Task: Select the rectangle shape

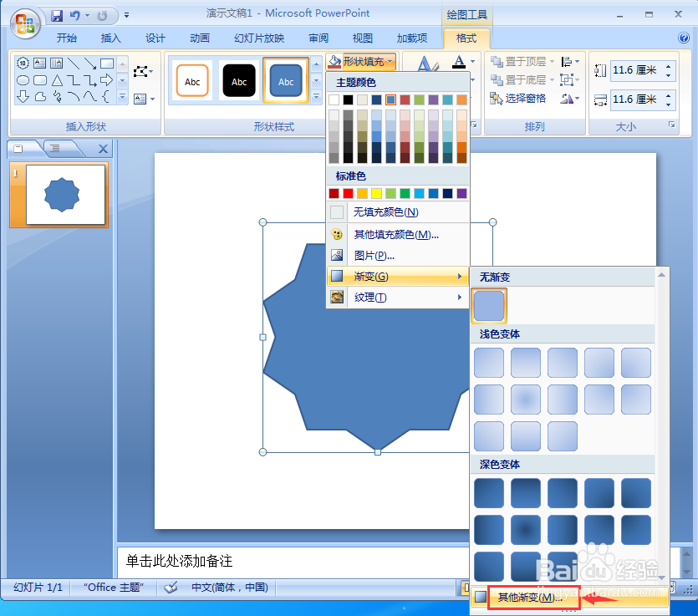Action: pyautogui.click(x=107, y=64)
